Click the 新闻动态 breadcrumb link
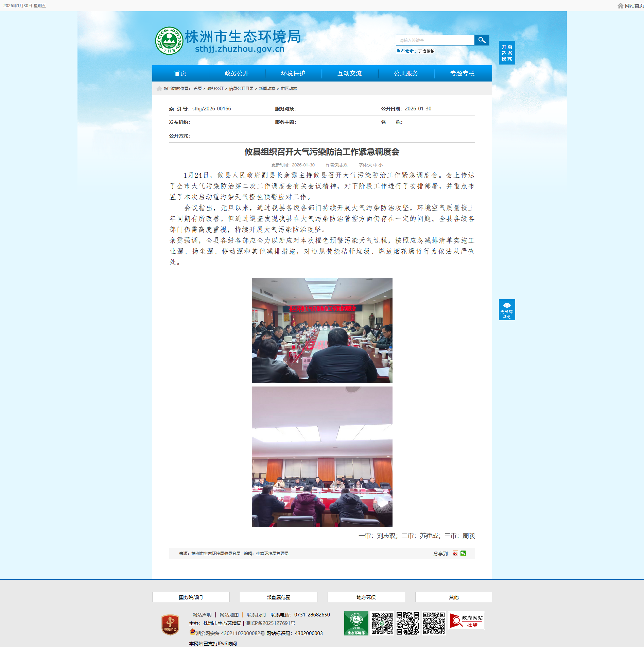Screen dimensions: 644x647 [267, 89]
